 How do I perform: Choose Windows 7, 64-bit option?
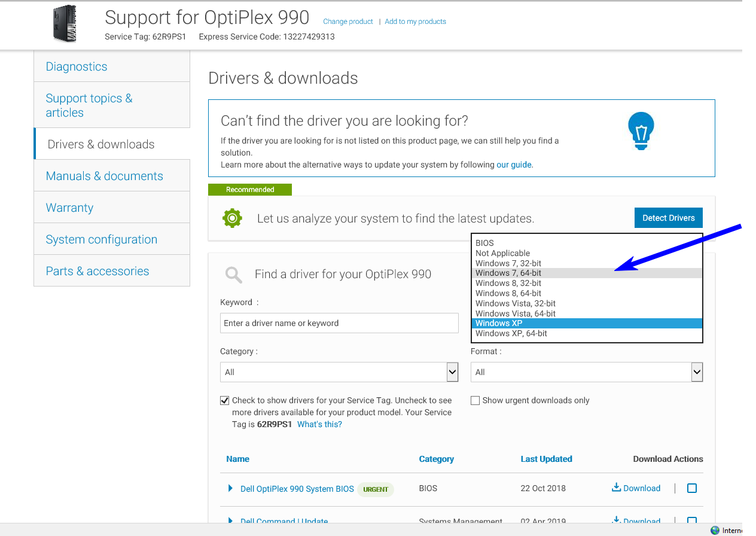point(587,273)
